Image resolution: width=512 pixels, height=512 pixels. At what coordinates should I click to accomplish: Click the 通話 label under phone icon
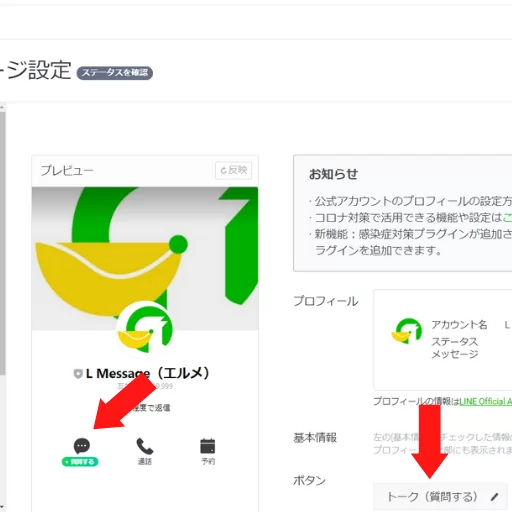coord(145,461)
